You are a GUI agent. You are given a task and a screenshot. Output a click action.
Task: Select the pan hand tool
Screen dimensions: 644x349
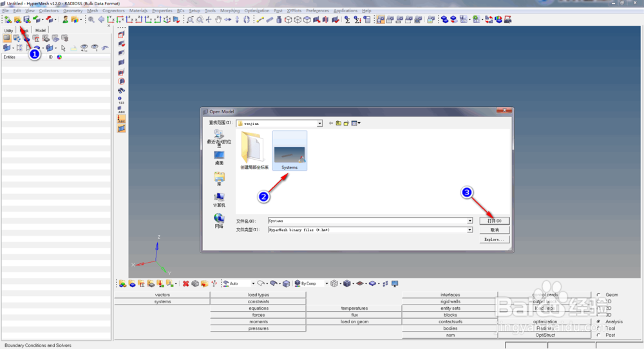click(x=218, y=19)
